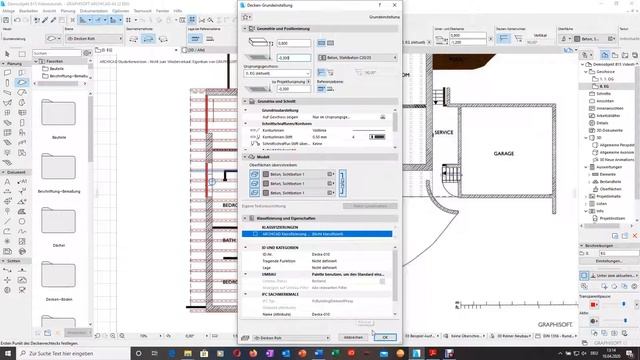Open the Layout Book tab in Navigator

point(624,55)
